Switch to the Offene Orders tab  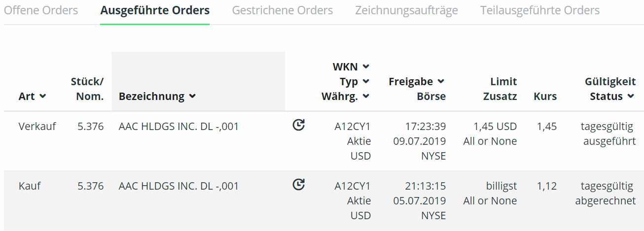coord(41,10)
